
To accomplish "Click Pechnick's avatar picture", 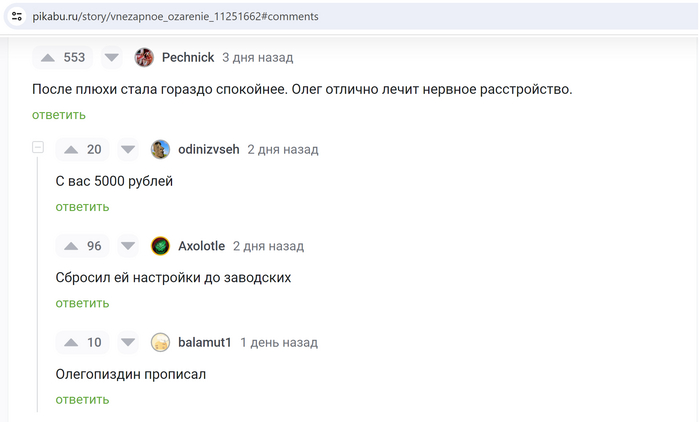I will coord(144,57).
